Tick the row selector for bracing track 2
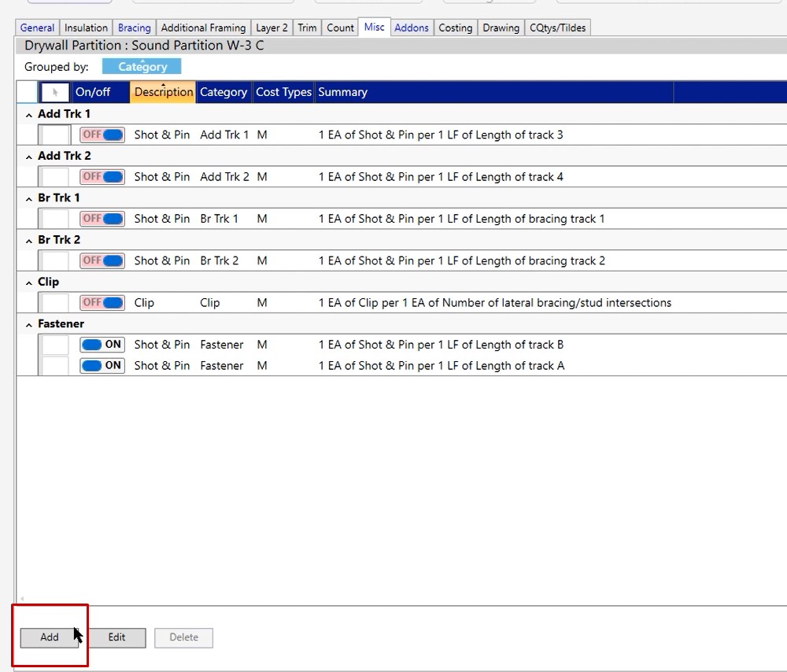787x672 pixels. 55,260
